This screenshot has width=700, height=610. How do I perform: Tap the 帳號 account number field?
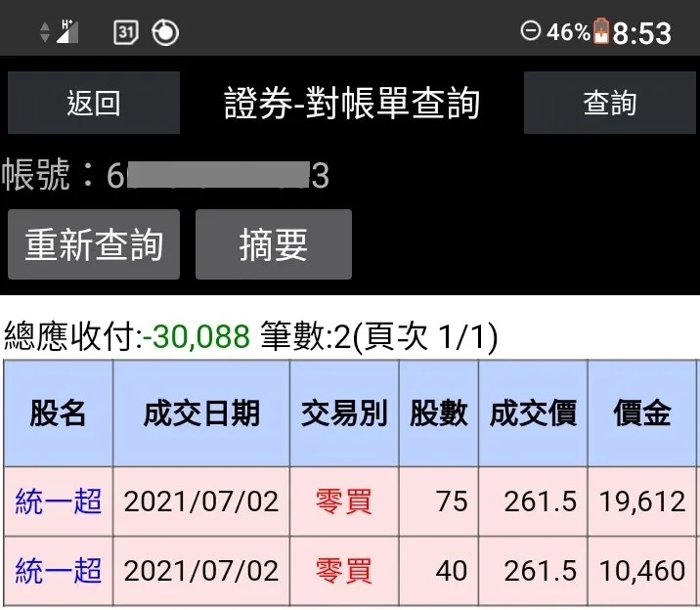[165, 174]
